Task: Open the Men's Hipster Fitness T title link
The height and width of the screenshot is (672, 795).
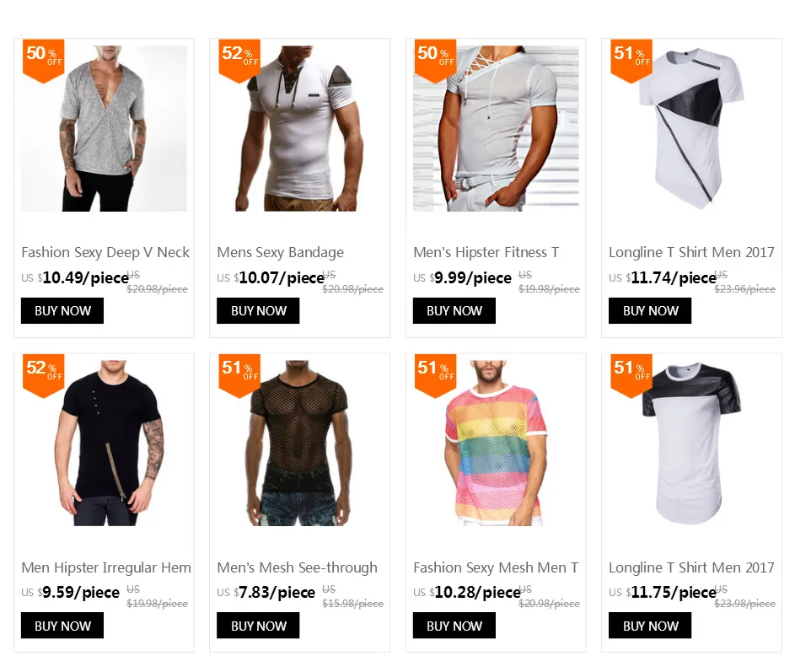Action: point(486,253)
